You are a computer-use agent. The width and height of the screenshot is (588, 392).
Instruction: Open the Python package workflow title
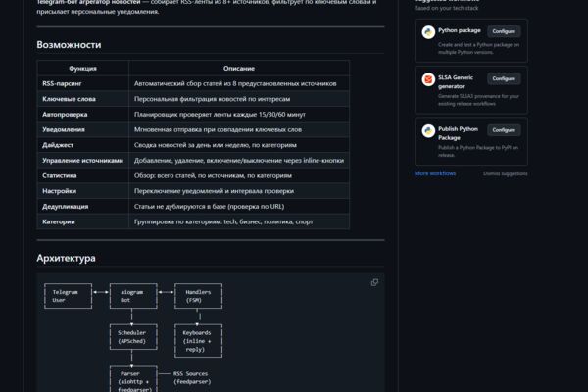click(x=460, y=30)
